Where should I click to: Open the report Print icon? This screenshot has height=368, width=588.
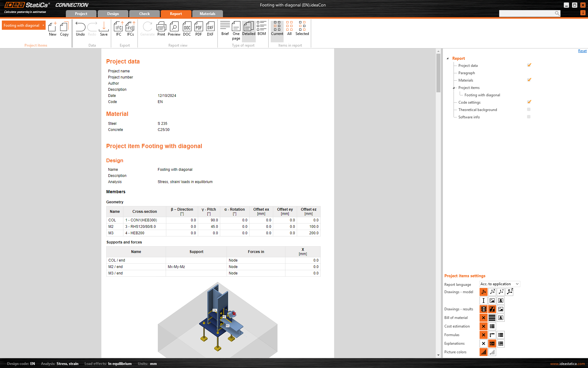click(161, 29)
